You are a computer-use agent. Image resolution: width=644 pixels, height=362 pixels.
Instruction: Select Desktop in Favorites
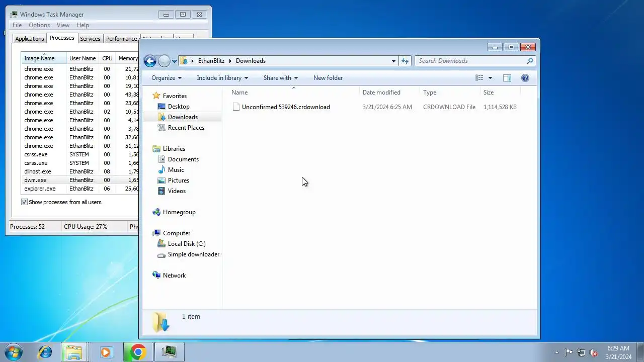click(x=179, y=107)
